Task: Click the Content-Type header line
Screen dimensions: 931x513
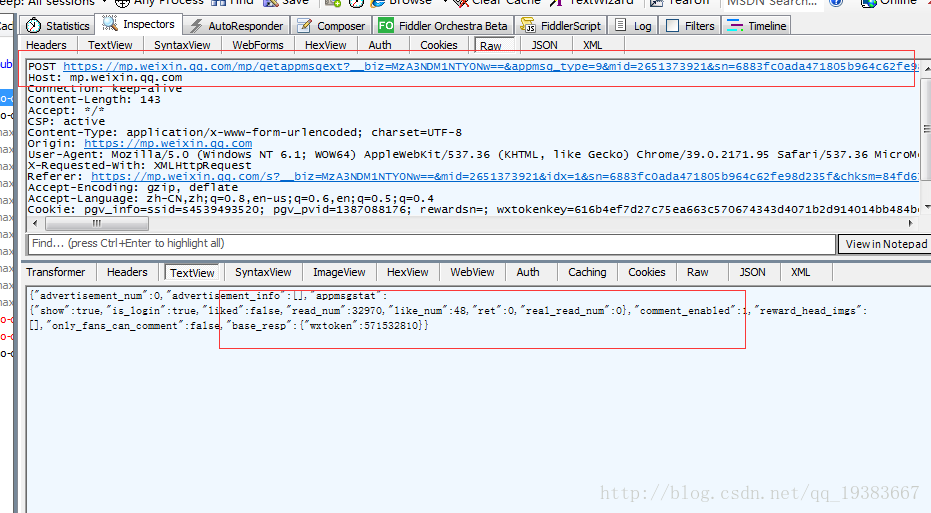Action: point(245,132)
